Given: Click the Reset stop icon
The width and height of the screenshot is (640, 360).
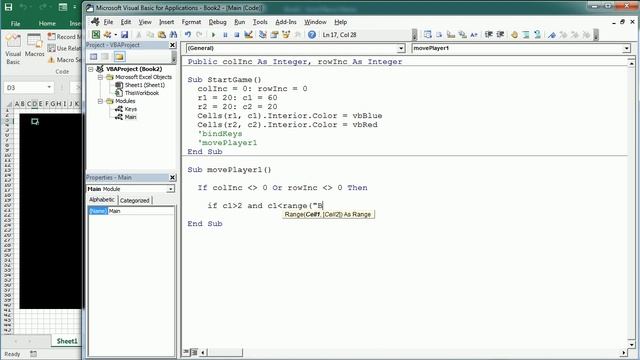Looking at the screenshot, I should tap(236, 35).
